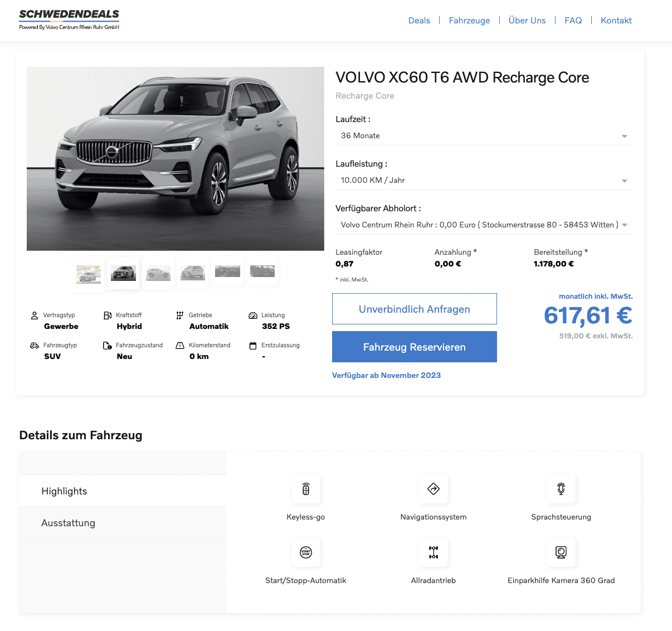Open the Über Uns page

coord(527,21)
